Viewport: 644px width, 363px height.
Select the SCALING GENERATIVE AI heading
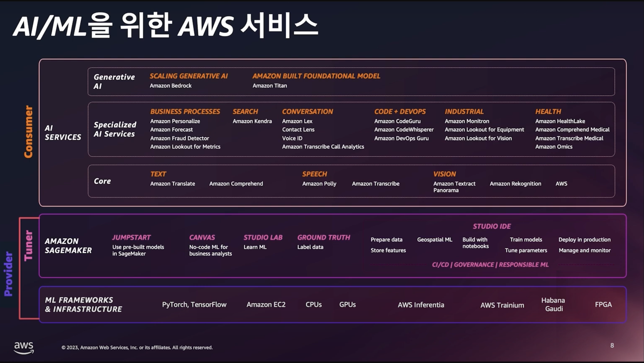[x=189, y=76]
